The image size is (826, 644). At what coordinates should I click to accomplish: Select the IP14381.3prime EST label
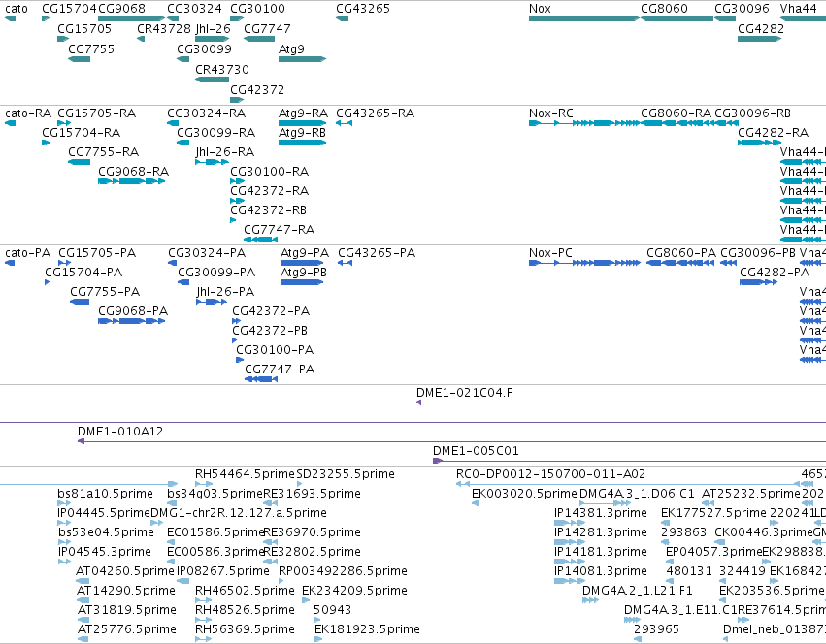tap(601, 513)
